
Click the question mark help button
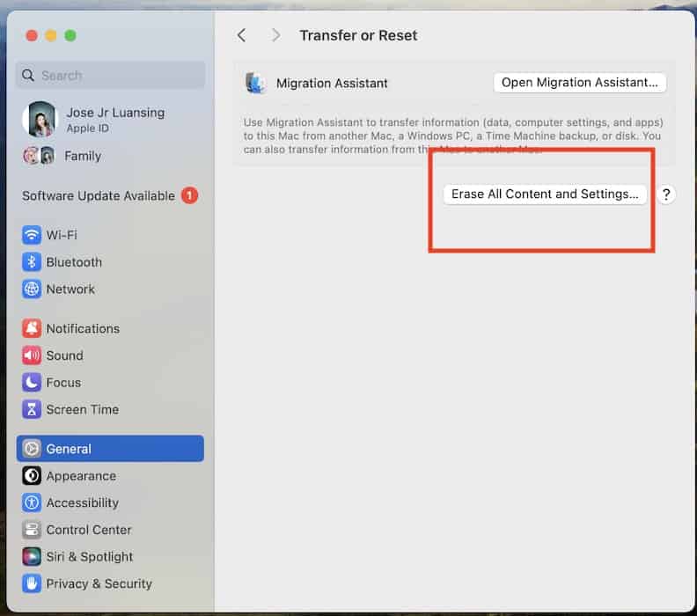(666, 194)
